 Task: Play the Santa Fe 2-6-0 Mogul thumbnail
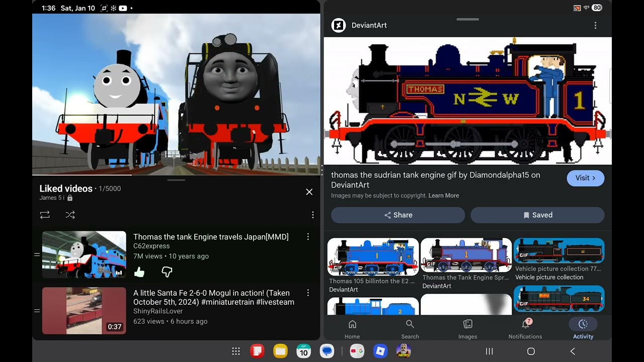pyautogui.click(x=84, y=311)
